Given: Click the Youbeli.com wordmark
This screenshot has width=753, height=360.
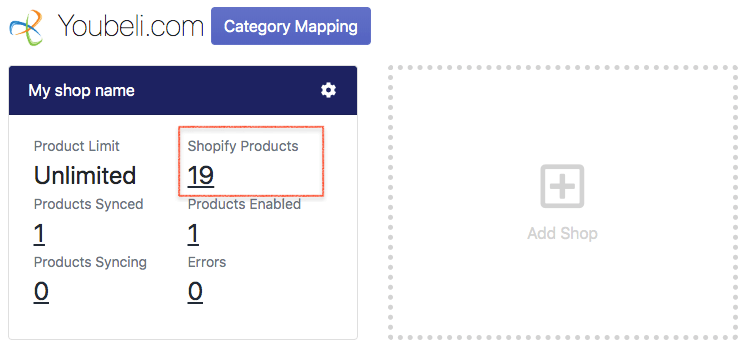Looking at the screenshot, I should (x=130, y=26).
